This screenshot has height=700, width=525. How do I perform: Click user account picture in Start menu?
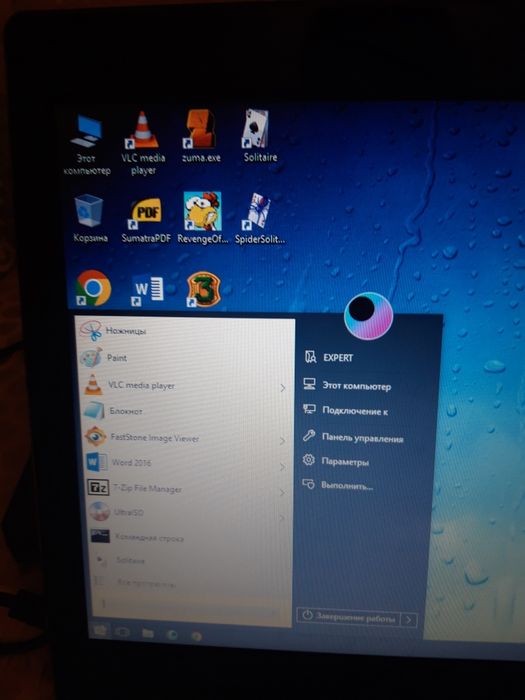[368, 316]
